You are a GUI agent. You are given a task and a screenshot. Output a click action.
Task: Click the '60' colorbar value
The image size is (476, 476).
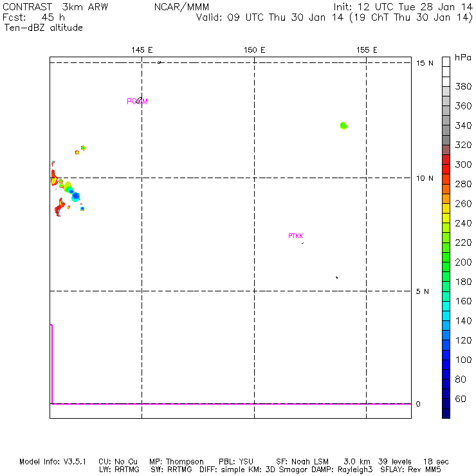461,399
